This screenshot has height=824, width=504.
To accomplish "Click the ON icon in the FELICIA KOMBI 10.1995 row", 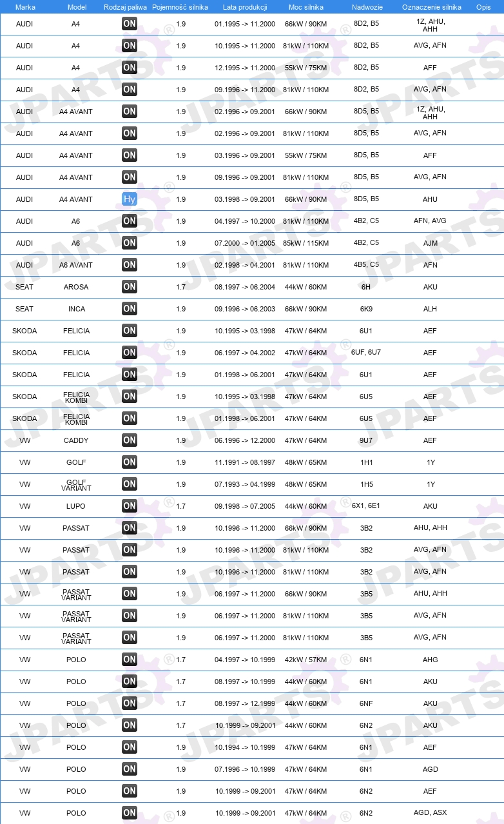I will click(130, 397).
